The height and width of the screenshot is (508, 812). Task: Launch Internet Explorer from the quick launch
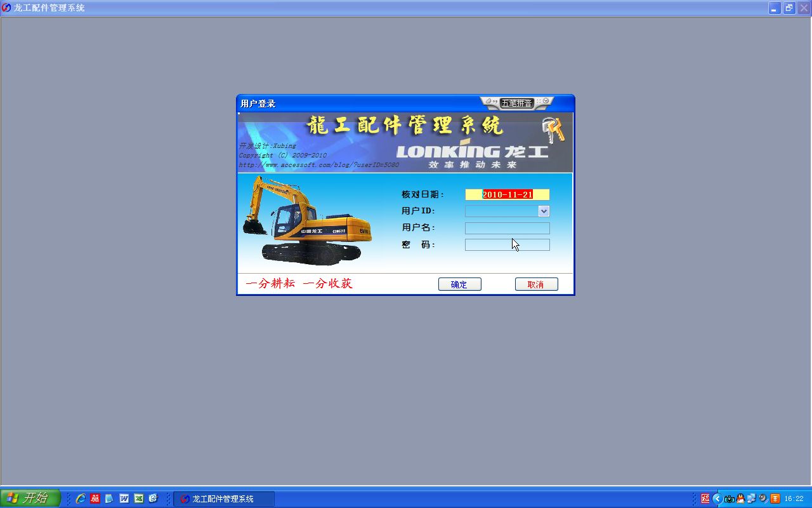click(x=81, y=498)
